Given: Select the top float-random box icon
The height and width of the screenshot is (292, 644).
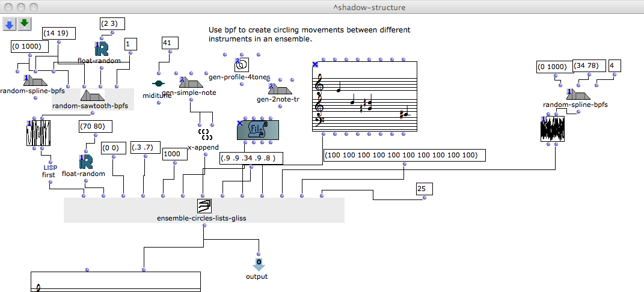Looking at the screenshot, I should pos(101,49).
